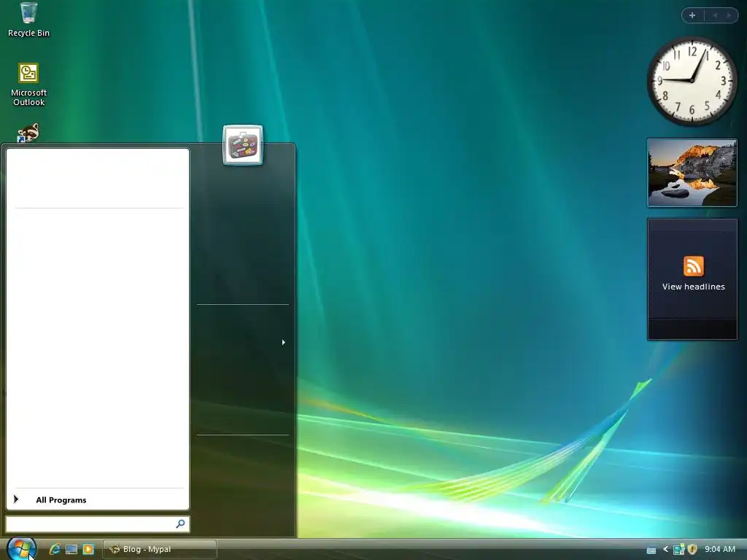Click the magnifier icon in Start search box

click(181, 524)
